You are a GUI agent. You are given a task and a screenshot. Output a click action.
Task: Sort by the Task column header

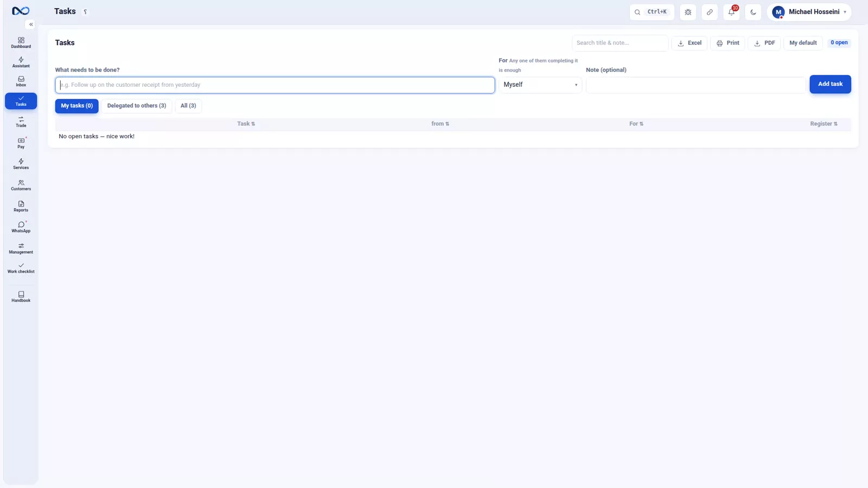tap(246, 124)
